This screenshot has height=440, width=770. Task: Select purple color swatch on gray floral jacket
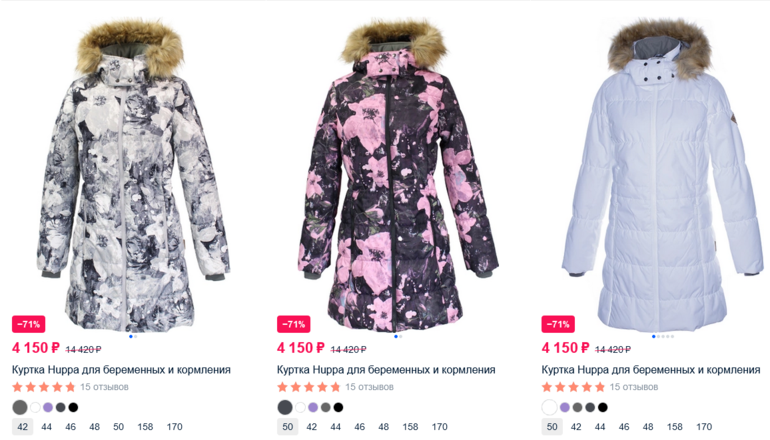(x=48, y=407)
